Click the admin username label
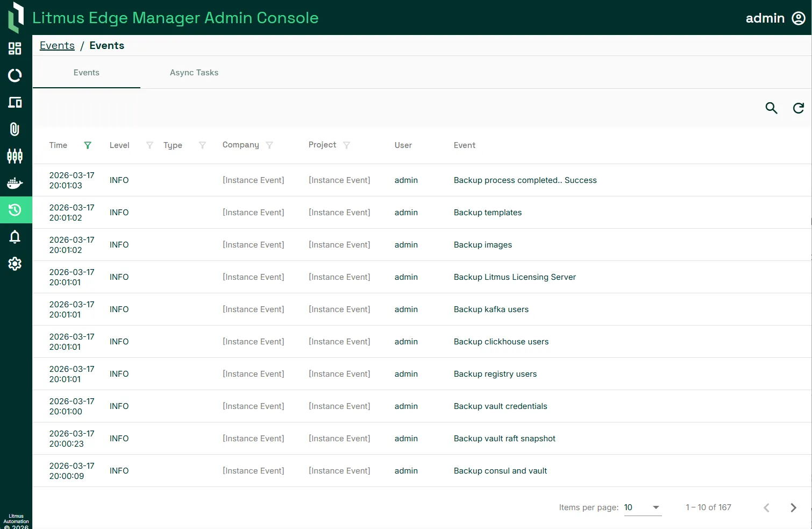The image size is (812, 529). tap(765, 18)
